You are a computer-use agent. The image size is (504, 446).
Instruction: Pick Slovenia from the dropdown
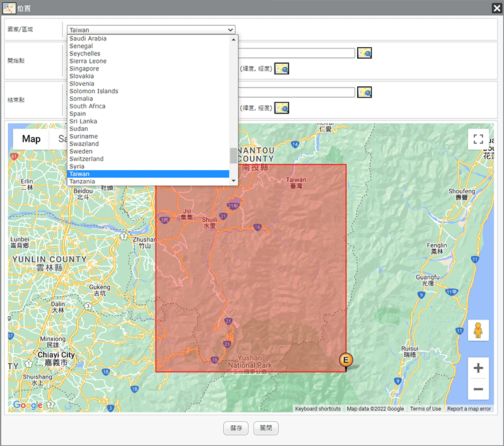[149, 84]
